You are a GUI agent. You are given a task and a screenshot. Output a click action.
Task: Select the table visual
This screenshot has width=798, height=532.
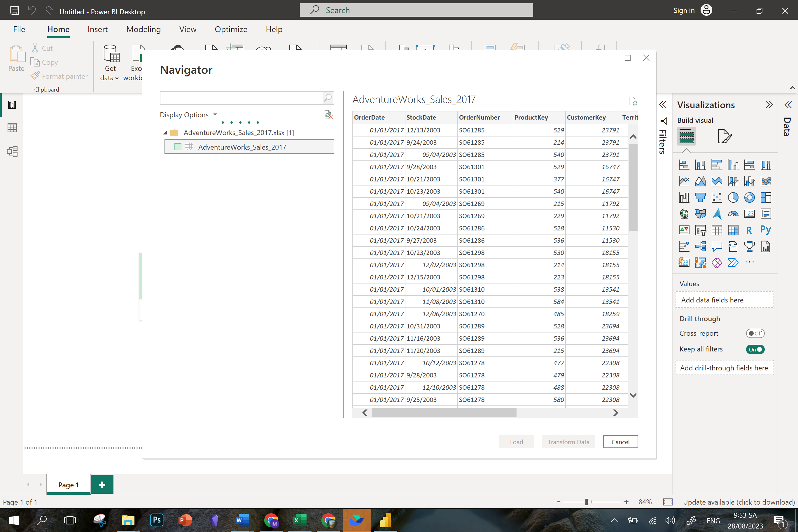coord(717,230)
